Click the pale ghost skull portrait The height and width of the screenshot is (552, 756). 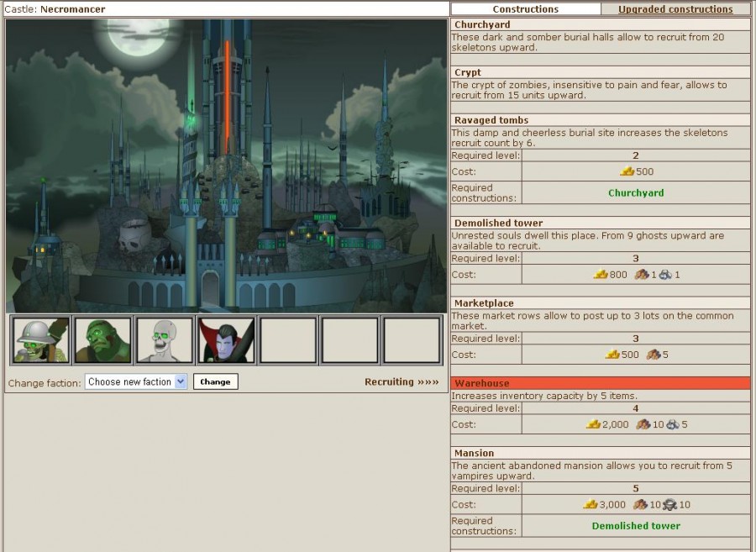pos(165,340)
